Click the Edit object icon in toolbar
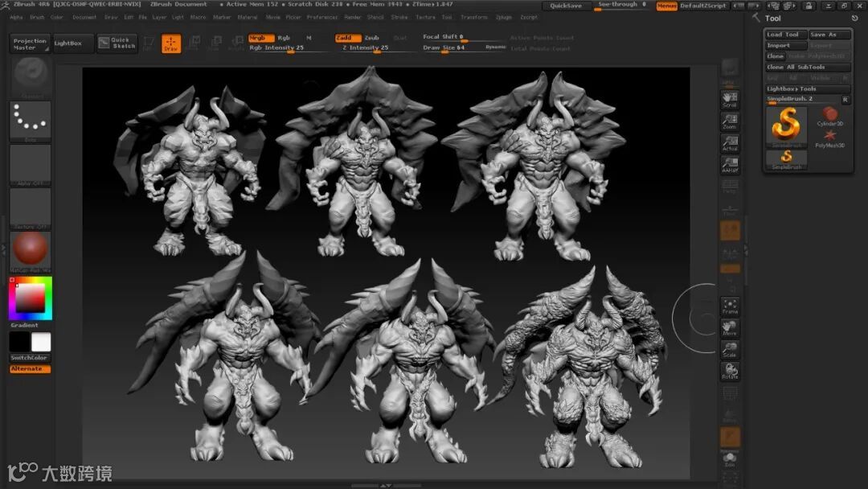The width and height of the screenshot is (868, 489). tap(149, 43)
